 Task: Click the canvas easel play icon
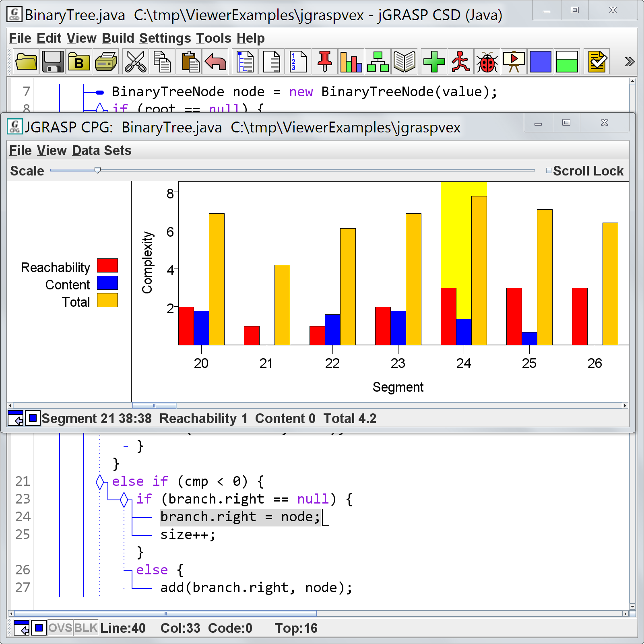[x=514, y=62]
